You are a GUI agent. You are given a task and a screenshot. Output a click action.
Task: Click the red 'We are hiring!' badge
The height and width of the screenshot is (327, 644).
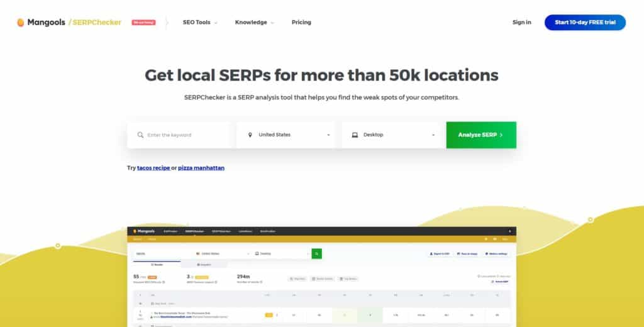[143, 22]
